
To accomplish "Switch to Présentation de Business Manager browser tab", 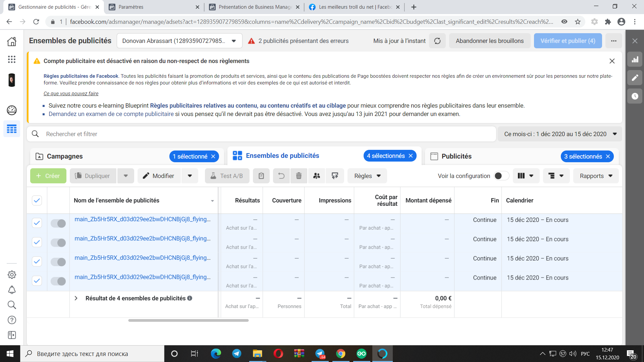I will point(254,7).
